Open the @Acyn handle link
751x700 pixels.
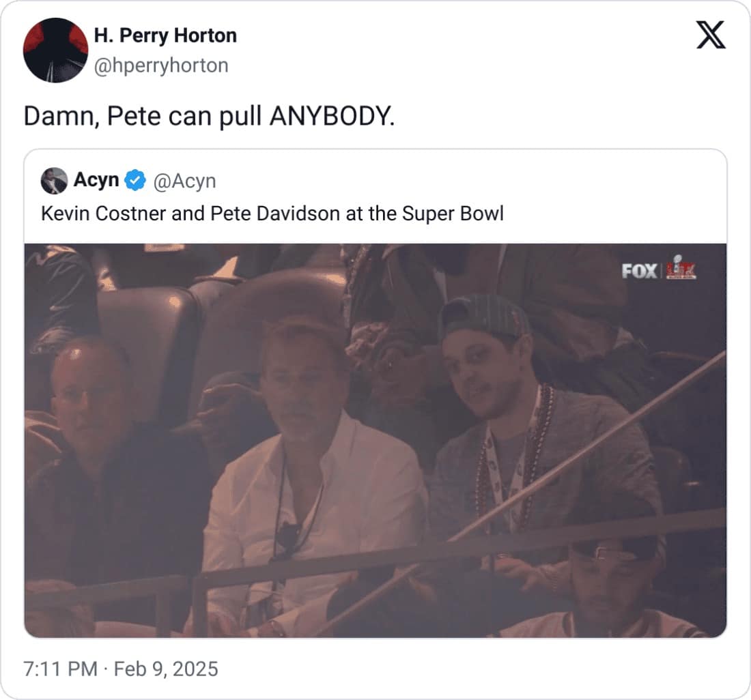pyautogui.click(x=184, y=181)
